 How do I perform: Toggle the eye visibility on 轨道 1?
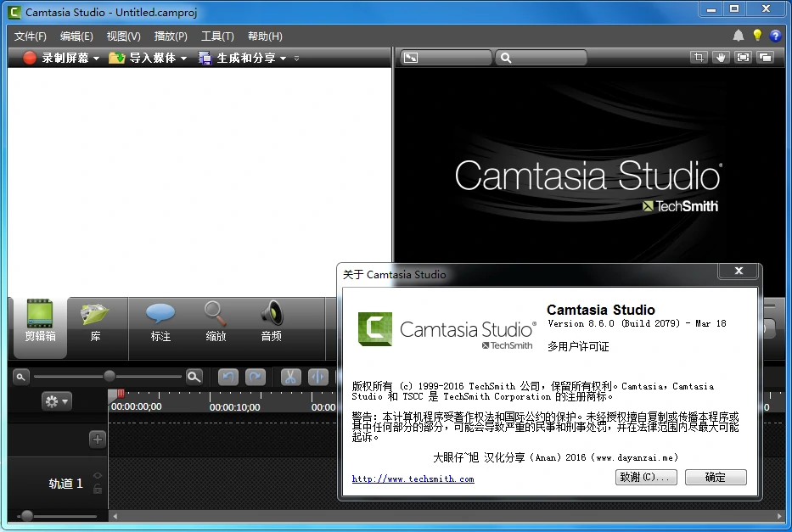click(x=98, y=476)
